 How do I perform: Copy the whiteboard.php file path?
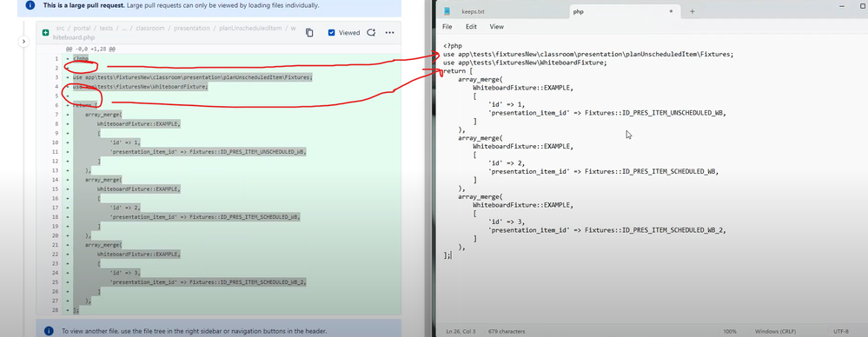tap(309, 33)
